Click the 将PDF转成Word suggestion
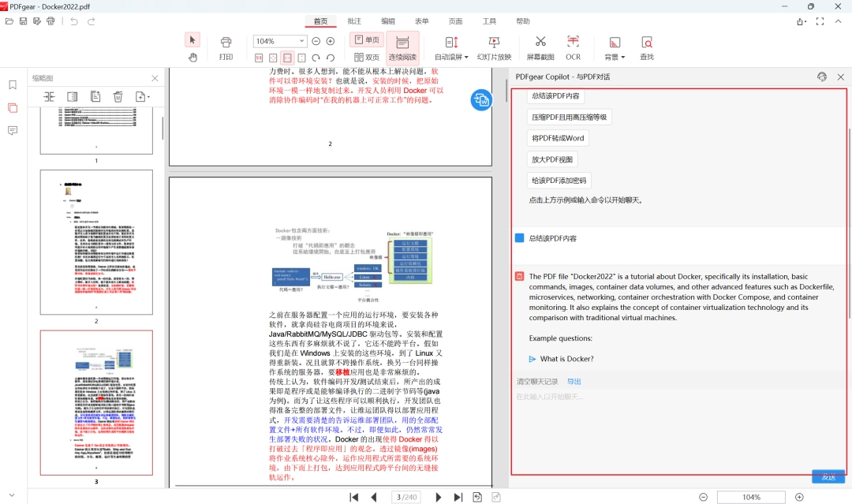 [558, 138]
